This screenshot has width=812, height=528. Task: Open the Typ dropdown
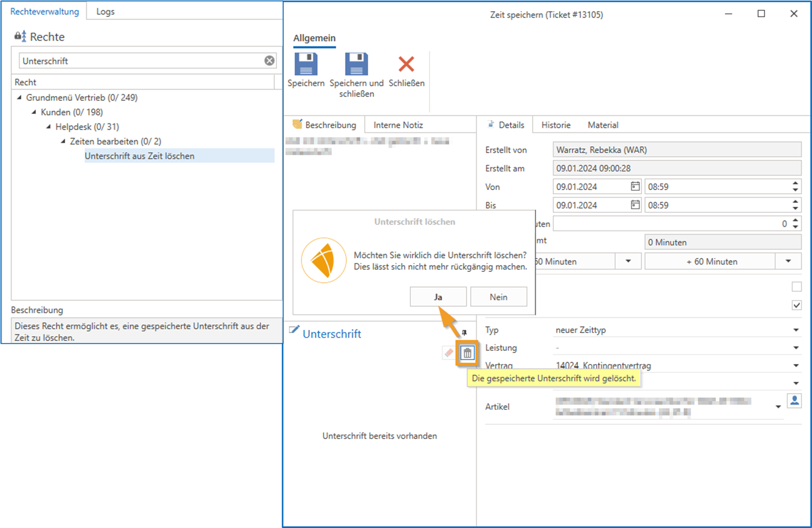[x=796, y=330]
